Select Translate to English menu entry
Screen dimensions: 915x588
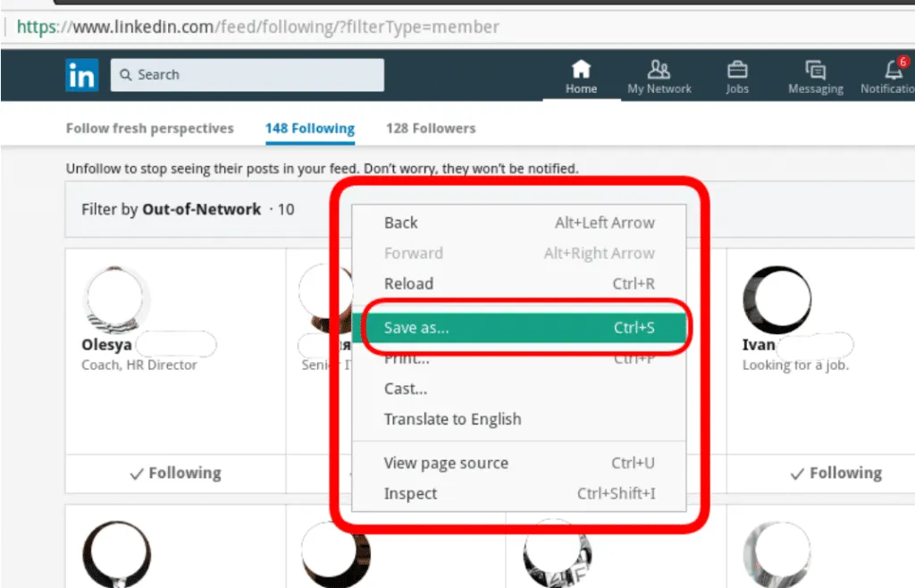[519, 419]
